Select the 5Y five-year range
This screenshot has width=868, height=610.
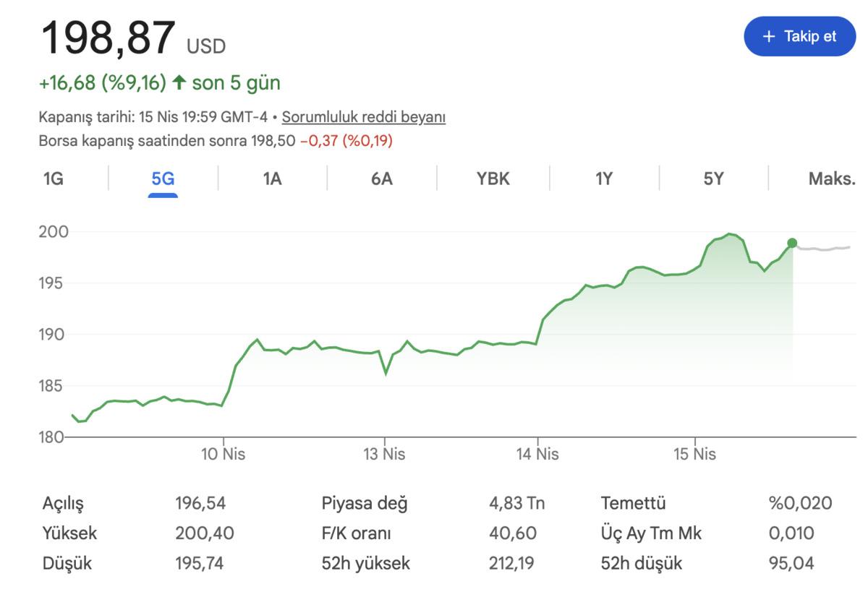pyautogui.click(x=712, y=179)
